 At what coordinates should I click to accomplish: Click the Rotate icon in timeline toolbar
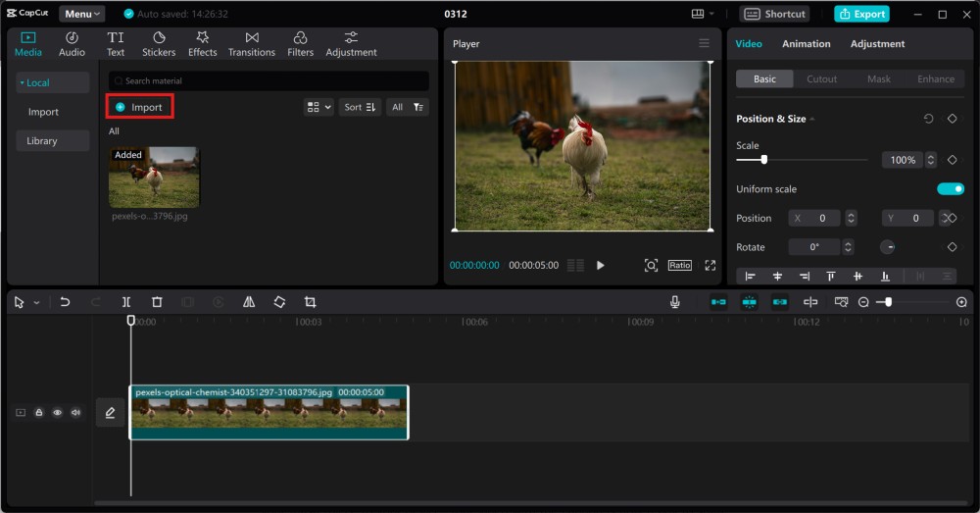click(x=279, y=302)
